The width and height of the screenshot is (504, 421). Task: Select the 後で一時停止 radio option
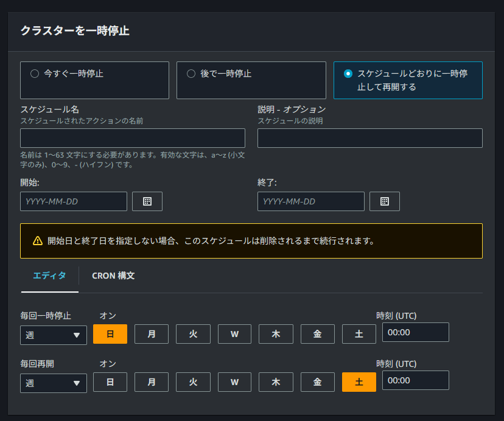pyautogui.click(x=191, y=73)
